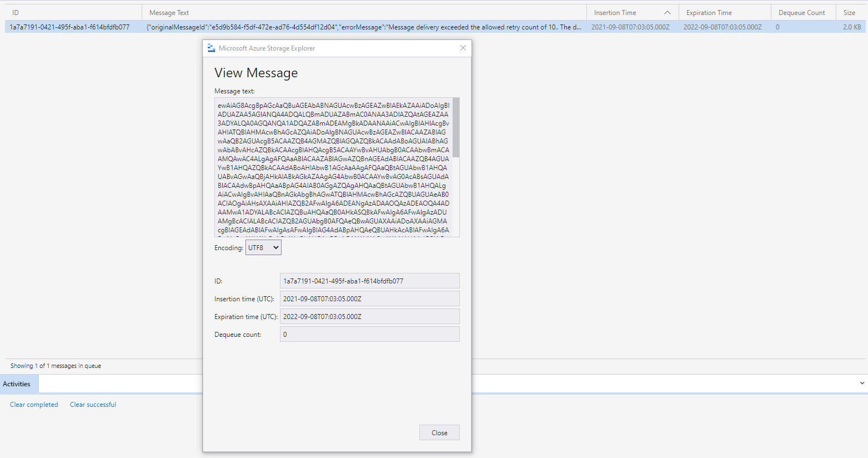The image size is (868, 458).
Task: Click inside the ID field
Action: [x=369, y=281]
